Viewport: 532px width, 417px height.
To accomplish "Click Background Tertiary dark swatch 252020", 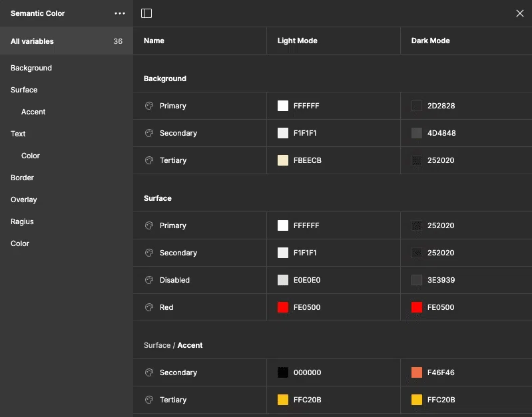I will tap(416, 160).
